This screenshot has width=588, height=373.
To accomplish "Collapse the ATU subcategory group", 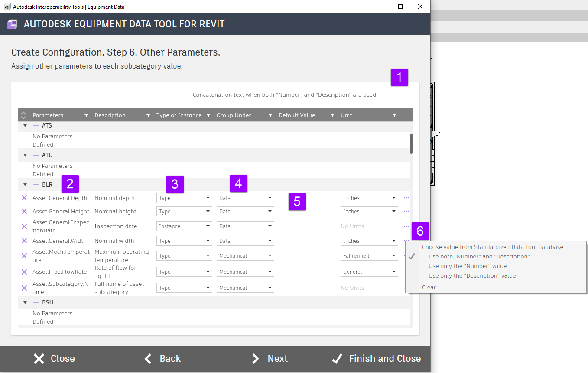I will pyautogui.click(x=25, y=155).
